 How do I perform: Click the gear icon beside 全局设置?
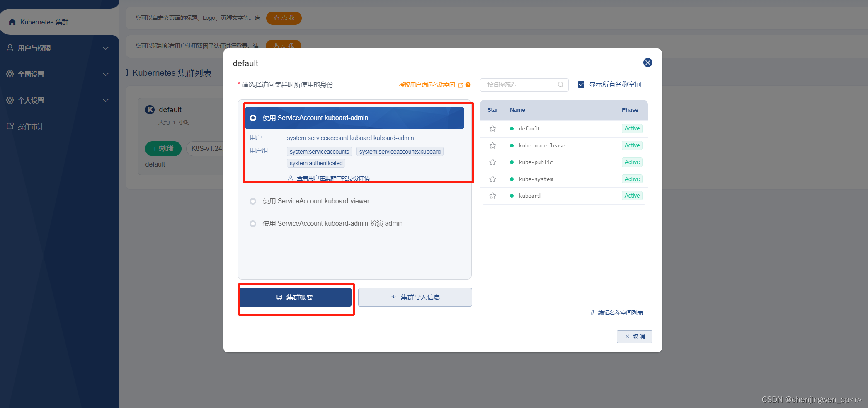10,74
